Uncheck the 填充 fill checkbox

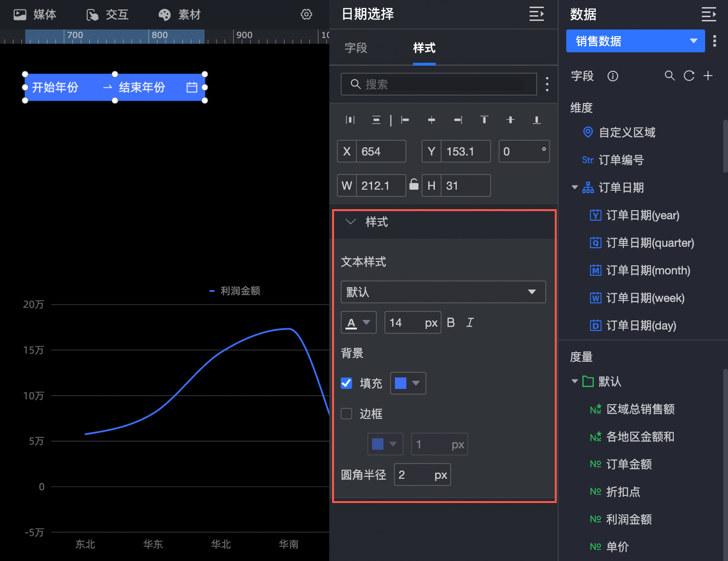(346, 383)
